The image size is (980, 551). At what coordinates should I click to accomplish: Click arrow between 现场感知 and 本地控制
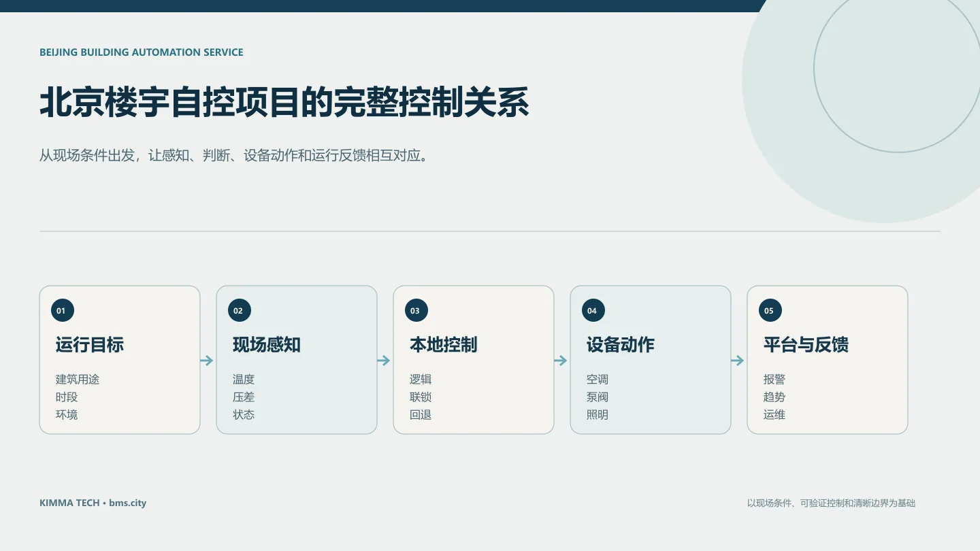tap(384, 361)
